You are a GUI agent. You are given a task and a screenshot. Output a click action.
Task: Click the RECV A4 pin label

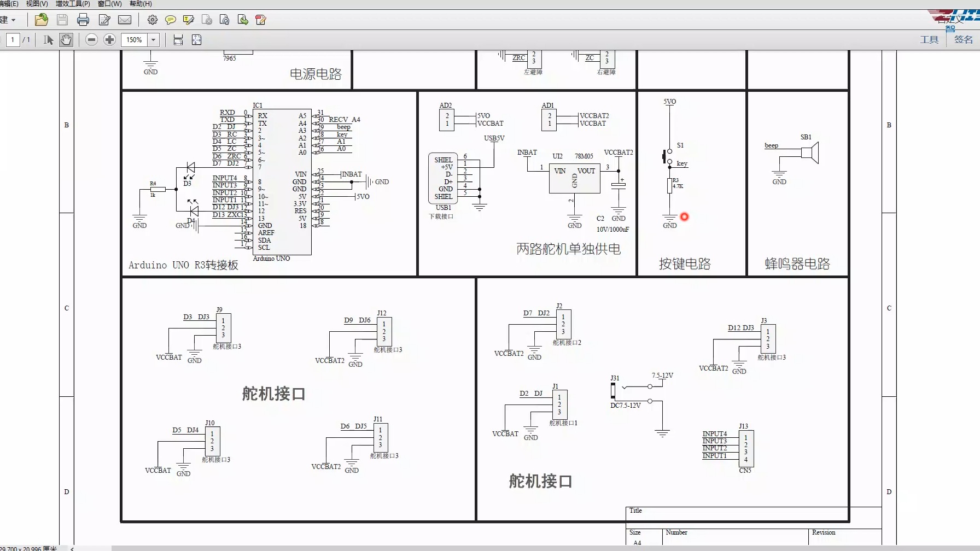[x=345, y=120]
